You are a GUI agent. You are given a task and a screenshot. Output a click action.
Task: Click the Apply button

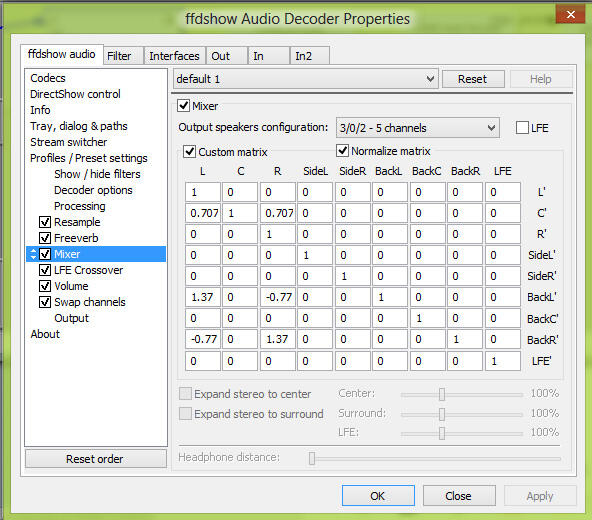point(540,496)
